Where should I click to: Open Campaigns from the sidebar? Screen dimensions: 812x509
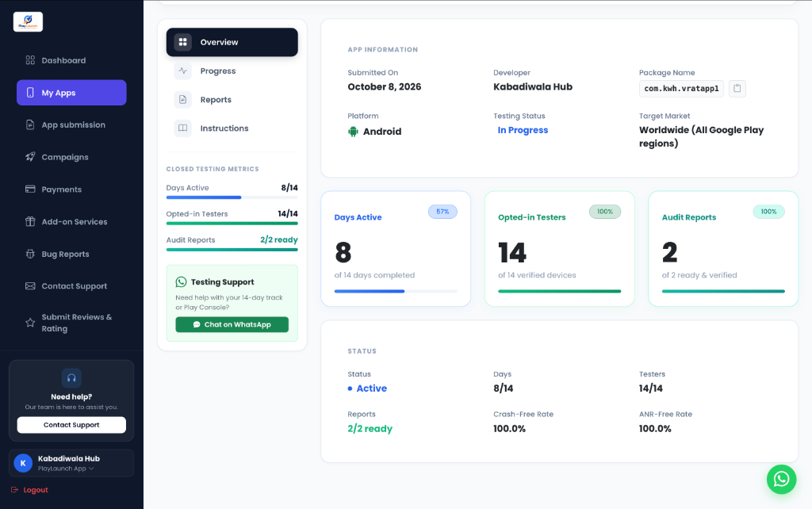coord(71,157)
